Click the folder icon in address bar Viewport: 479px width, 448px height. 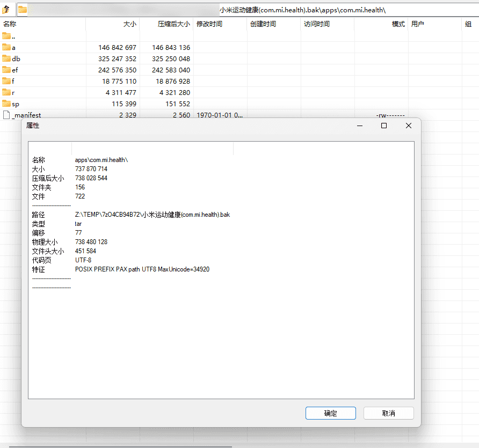[x=23, y=10]
